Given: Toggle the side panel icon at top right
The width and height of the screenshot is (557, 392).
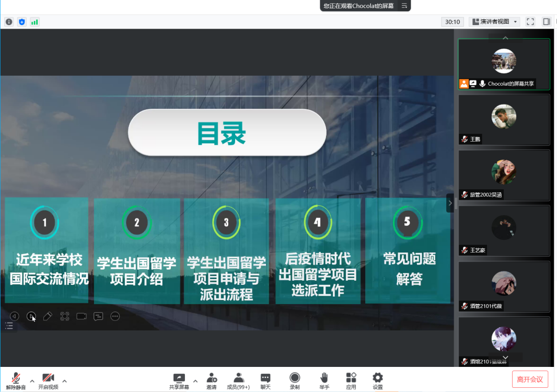Looking at the screenshot, I should coord(547,22).
